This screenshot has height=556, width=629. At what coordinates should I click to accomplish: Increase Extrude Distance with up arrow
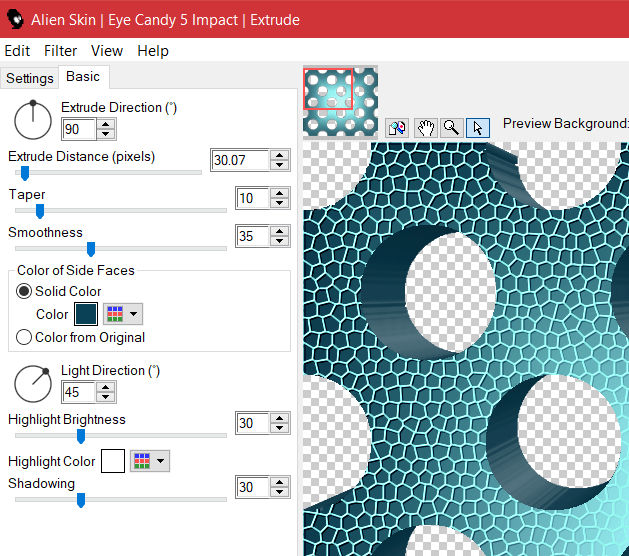click(x=280, y=155)
